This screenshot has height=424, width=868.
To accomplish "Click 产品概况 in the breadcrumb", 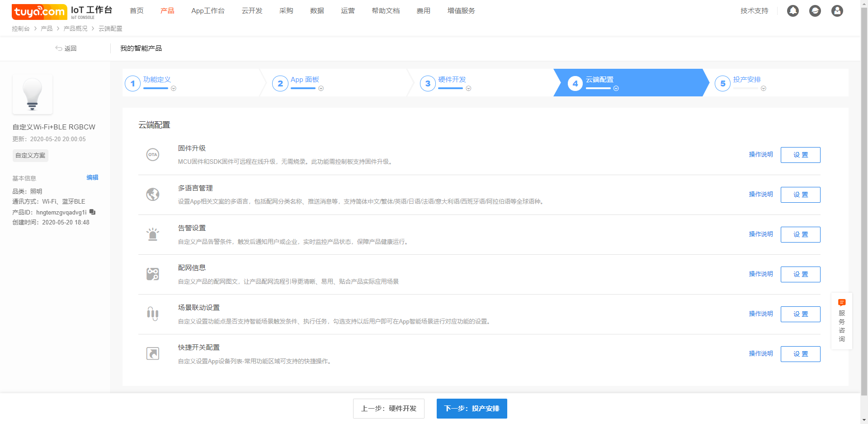I will coord(75,29).
